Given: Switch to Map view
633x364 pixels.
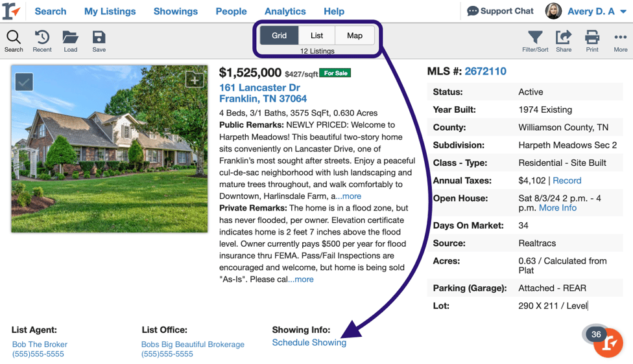Looking at the screenshot, I should [x=355, y=36].
